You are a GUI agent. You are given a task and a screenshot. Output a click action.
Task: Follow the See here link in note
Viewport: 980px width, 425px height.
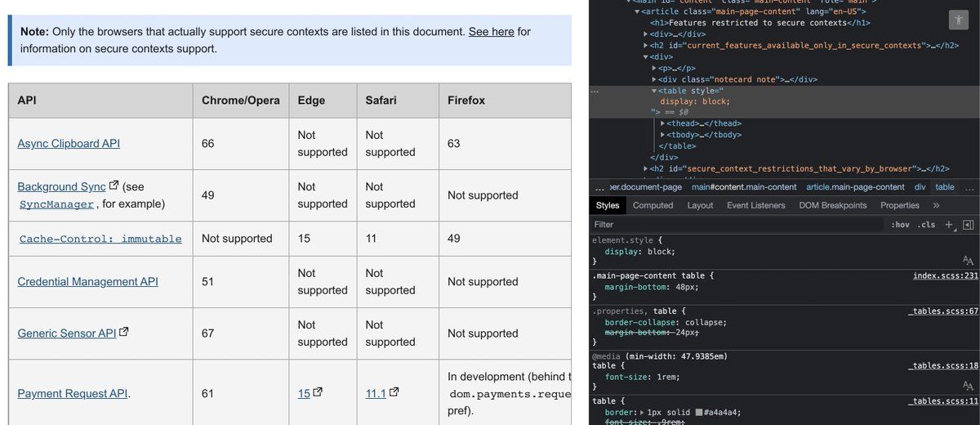[491, 31]
